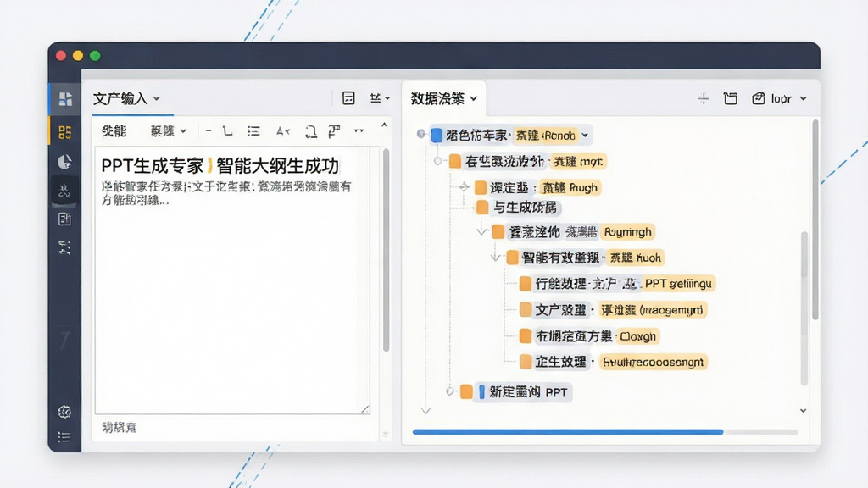Click the (maogemgm) tag
Viewport: 868px width, 488px height.
[653, 310]
